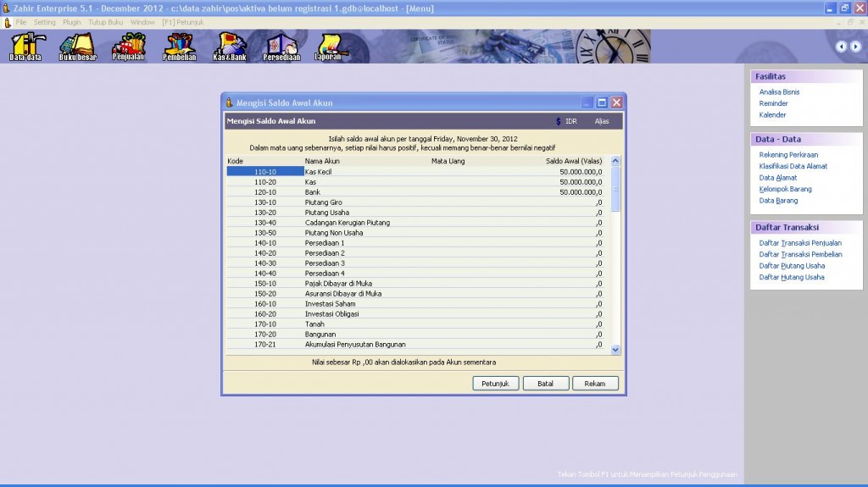
Task: Open the Pembelian purchasing module
Action: coord(180,46)
